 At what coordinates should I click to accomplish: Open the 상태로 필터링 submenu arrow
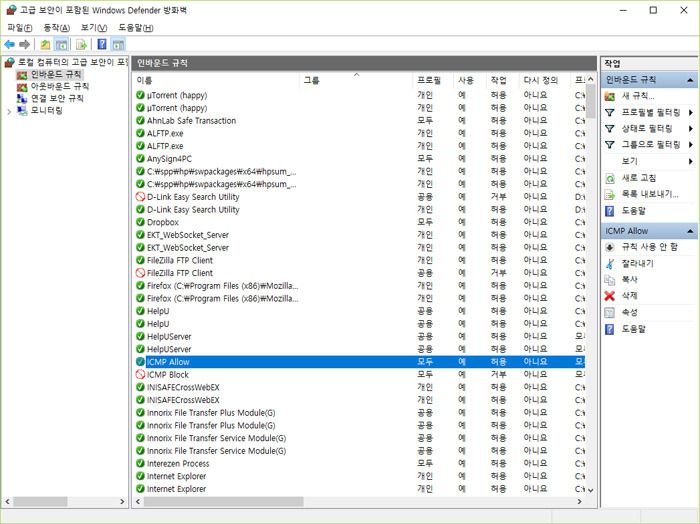click(x=691, y=129)
